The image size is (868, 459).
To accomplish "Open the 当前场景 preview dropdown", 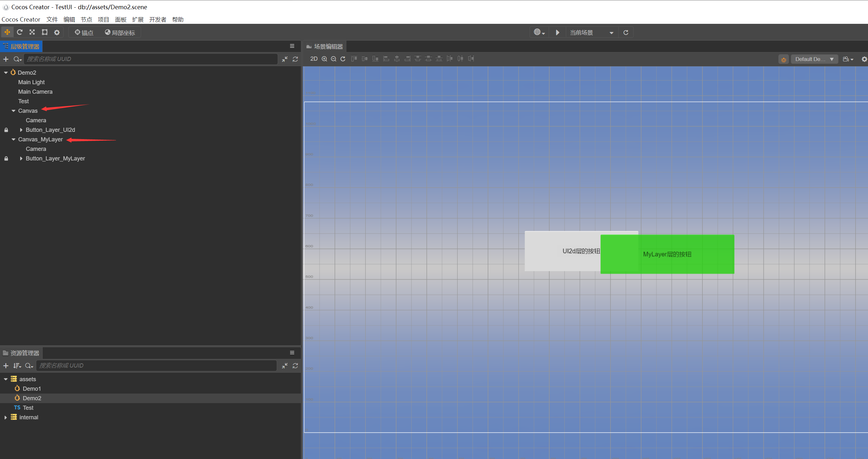I will click(591, 33).
